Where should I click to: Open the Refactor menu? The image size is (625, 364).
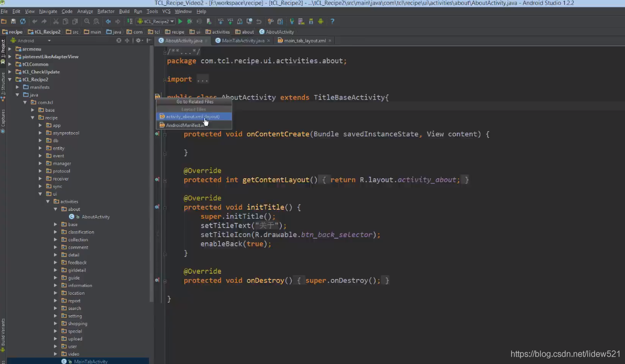click(105, 11)
